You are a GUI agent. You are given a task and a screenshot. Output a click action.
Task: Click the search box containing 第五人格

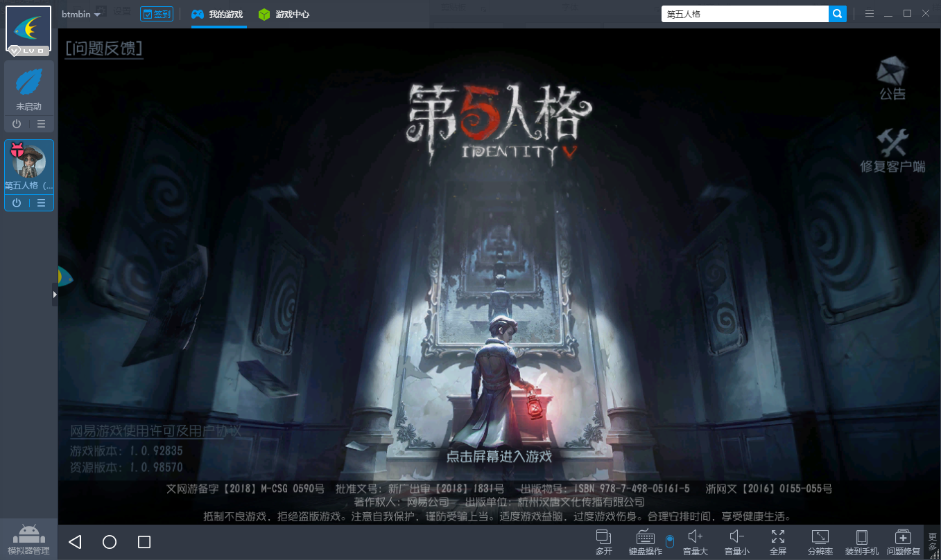(744, 14)
